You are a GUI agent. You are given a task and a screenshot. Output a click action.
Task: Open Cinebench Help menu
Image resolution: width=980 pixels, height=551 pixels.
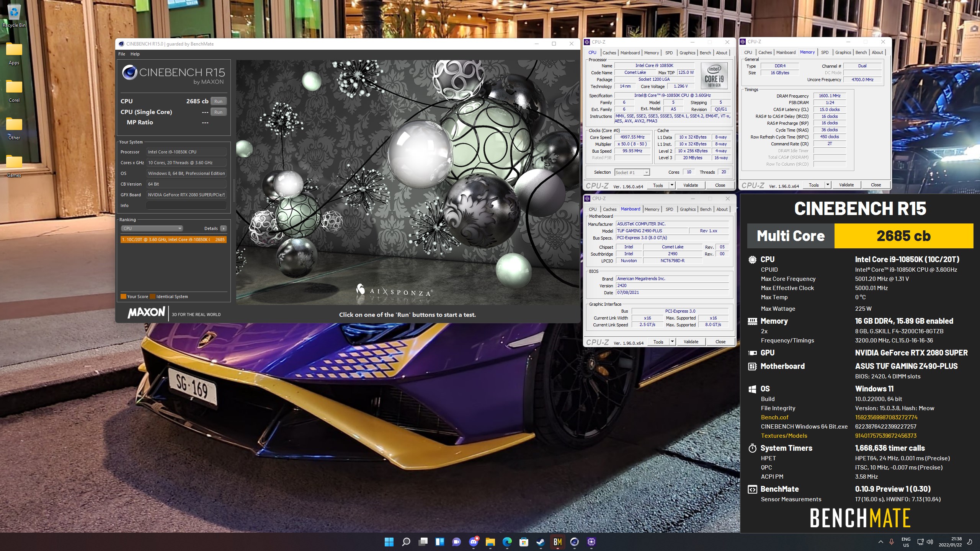click(x=135, y=54)
